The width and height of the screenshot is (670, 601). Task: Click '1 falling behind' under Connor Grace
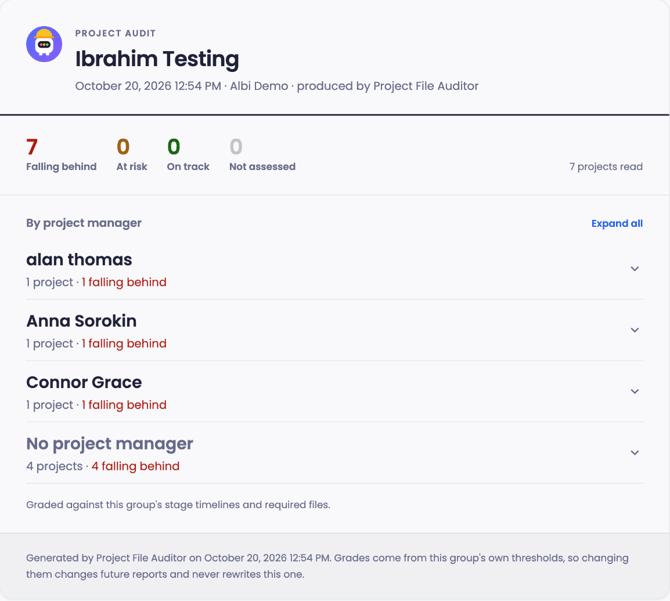coord(124,405)
